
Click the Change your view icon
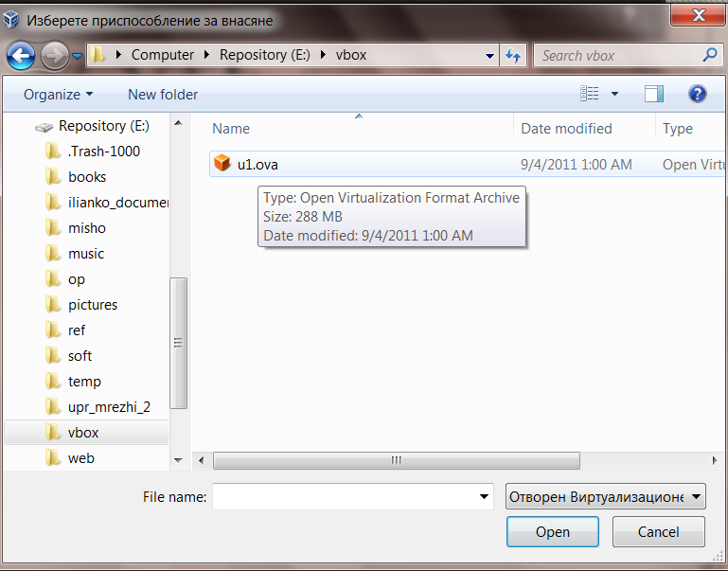[x=590, y=94]
